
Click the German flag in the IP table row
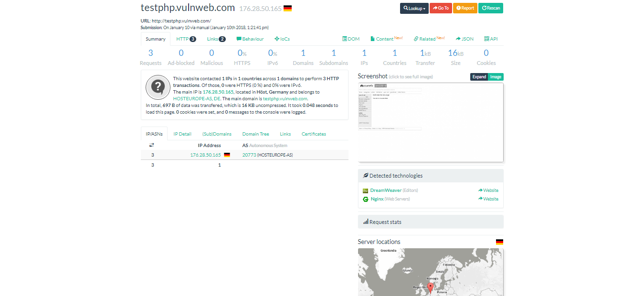227,155
